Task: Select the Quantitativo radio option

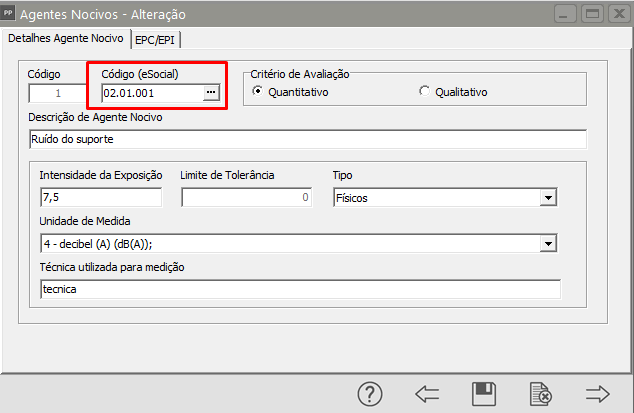Action: tap(258, 92)
